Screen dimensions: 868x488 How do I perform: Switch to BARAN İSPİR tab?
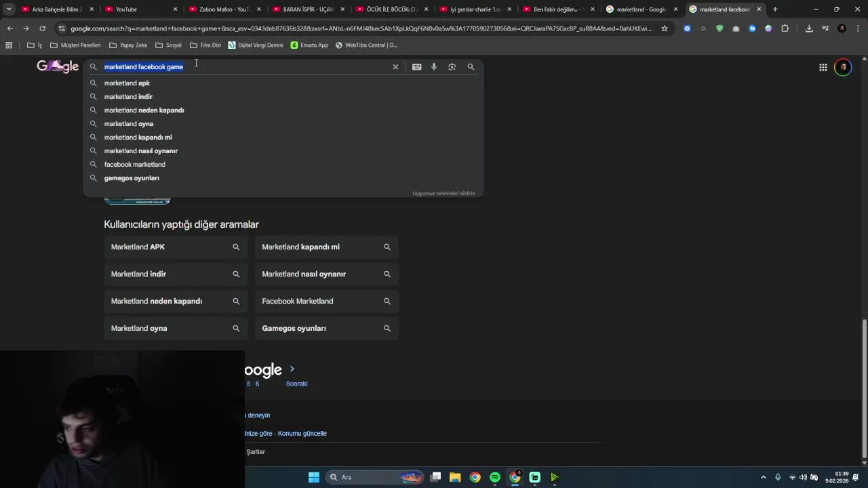tap(309, 9)
